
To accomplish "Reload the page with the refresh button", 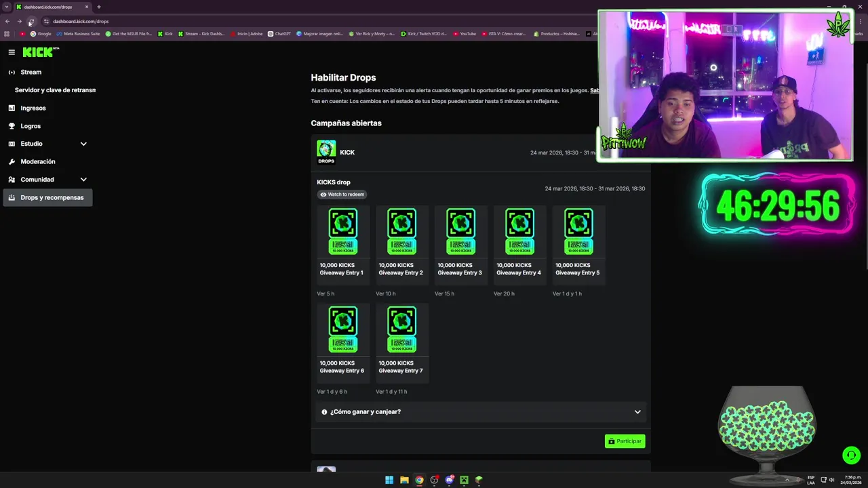I will coord(31,22).
